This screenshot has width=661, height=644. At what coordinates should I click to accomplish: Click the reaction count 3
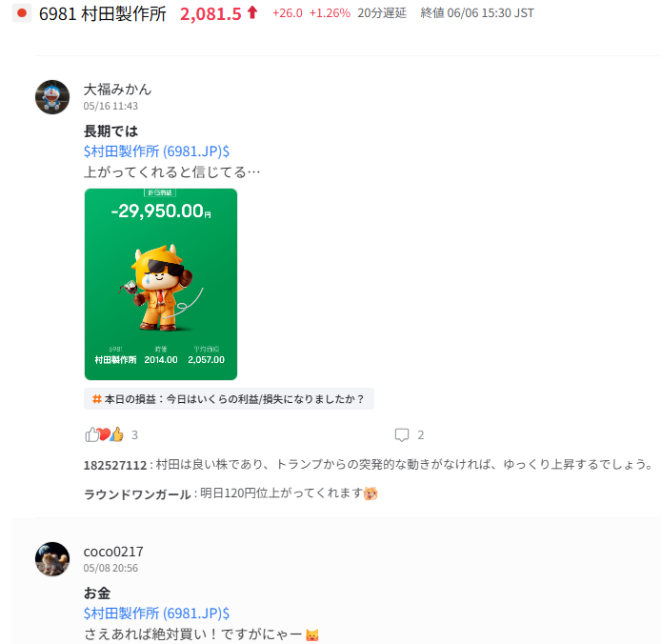[x=134, y=434]
